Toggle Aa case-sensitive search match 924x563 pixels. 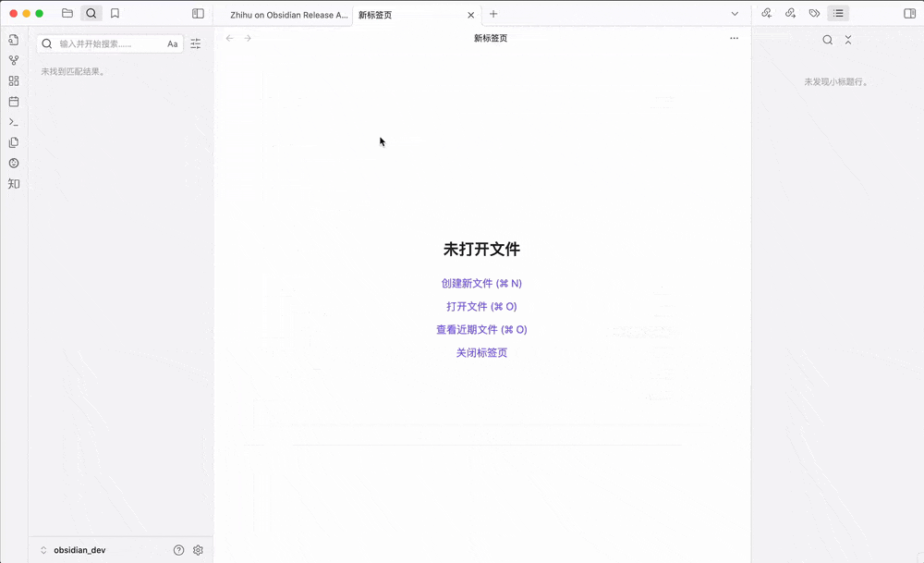(x=172, y=43)
